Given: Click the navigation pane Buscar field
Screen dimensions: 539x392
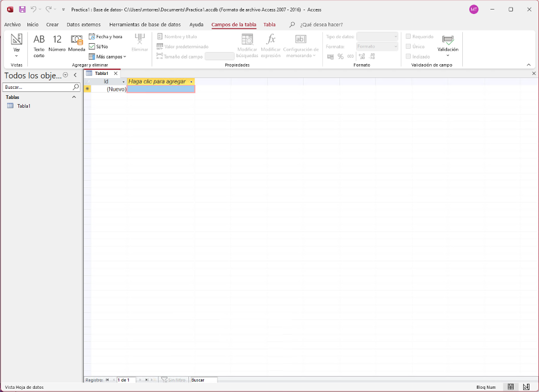Looking at the screenshot, I should [37, 88].
